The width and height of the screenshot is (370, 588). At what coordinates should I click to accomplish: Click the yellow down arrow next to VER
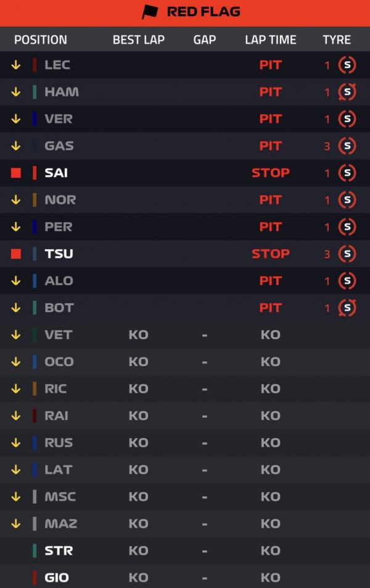click(16, 119)
